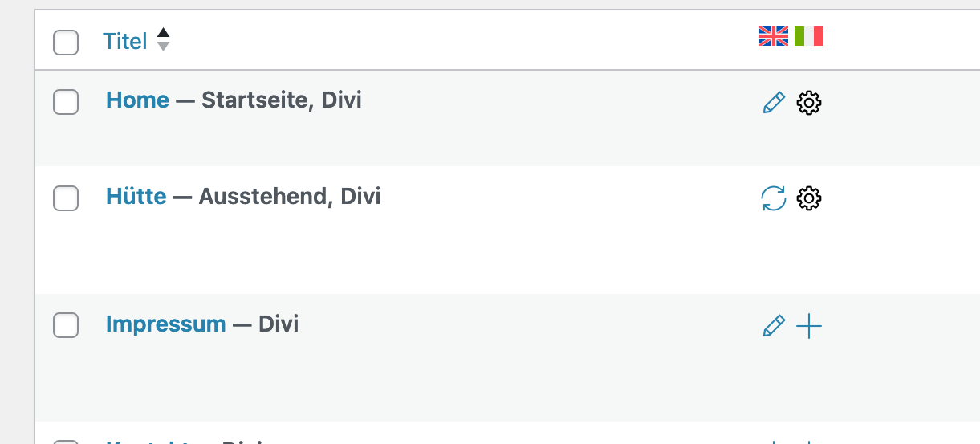Viewport: 980px width, 444px height.
Task: Check the Hütte page checkbox
Action: click(66, 198)
